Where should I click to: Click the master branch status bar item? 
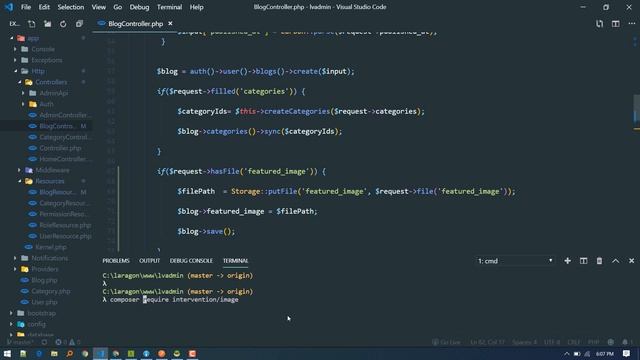click(x=20, y=342)
